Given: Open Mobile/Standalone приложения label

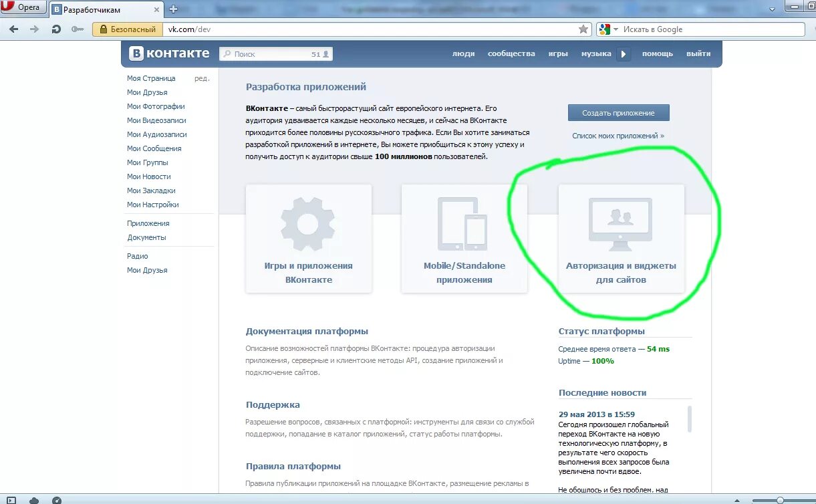Looking at the screenshot, I should (x=464, y=273).
